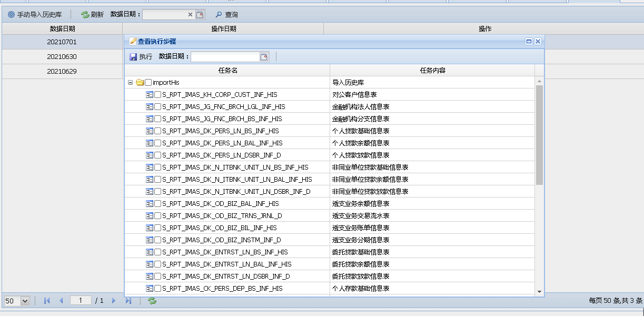Click the magnifier 查询 search icon
644x316 pixels.
(x=219, y=15)
